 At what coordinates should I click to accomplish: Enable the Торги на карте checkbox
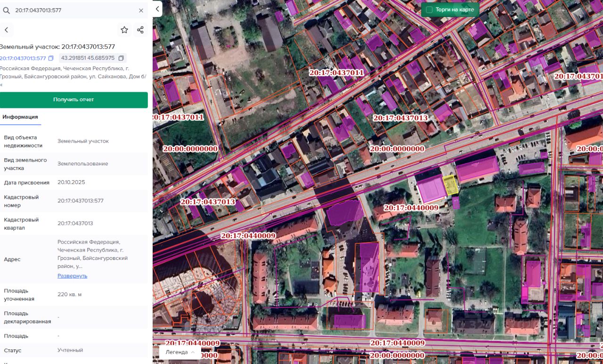point(429,9)
